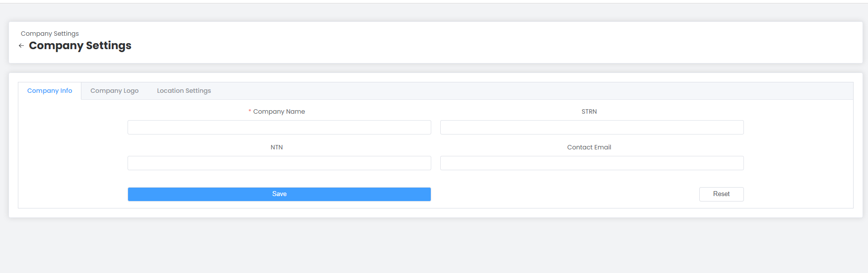This screenshot has width=868, height=273.
Task: Click the back arrow beside the page title
Action: click(x=21, y=46)
